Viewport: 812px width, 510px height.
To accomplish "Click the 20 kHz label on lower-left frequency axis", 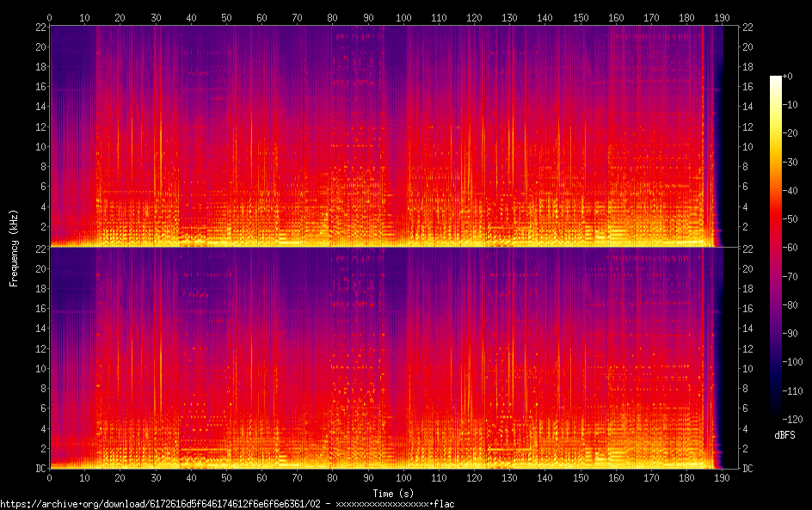I will click(x=40, y=268).
